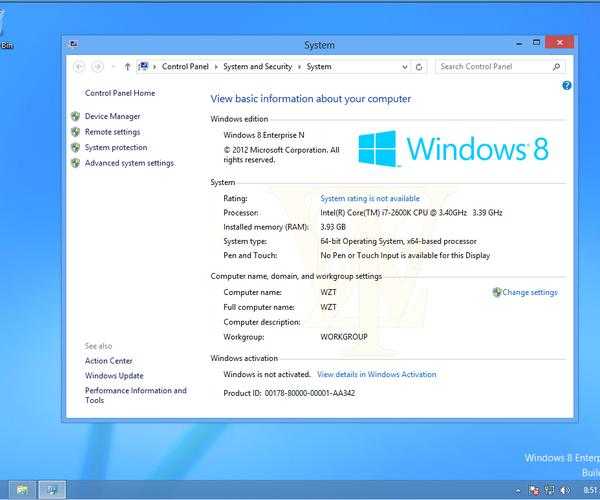This screenshot has width=600, height=500.
Task: Refresh the System page
Action: click(x=419, y=67)
